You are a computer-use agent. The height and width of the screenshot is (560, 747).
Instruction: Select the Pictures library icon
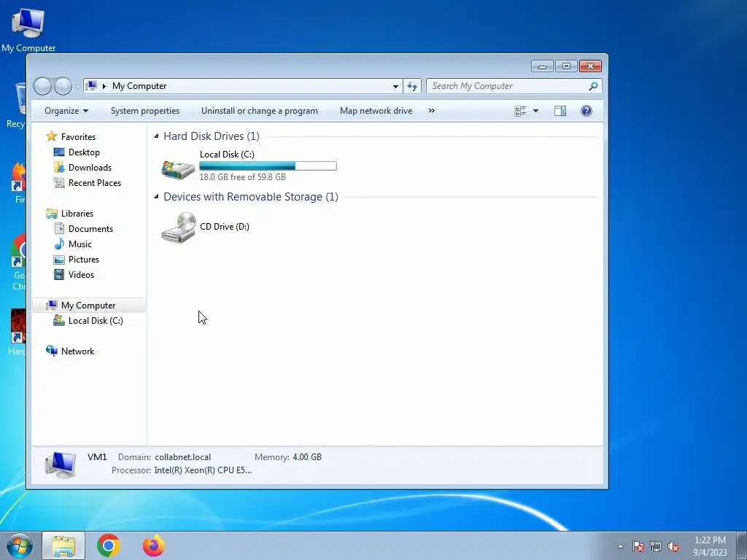(x=59, y=260)
